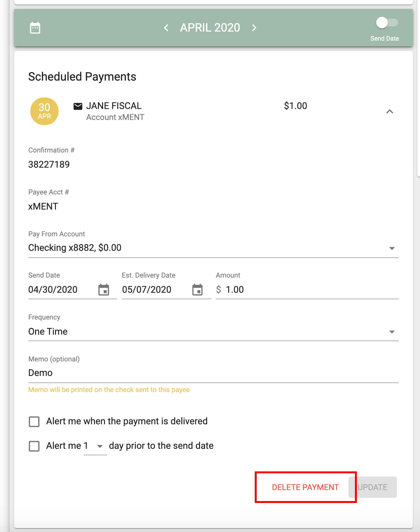Open the calendar view icon in header

click(x=35, y=28)
